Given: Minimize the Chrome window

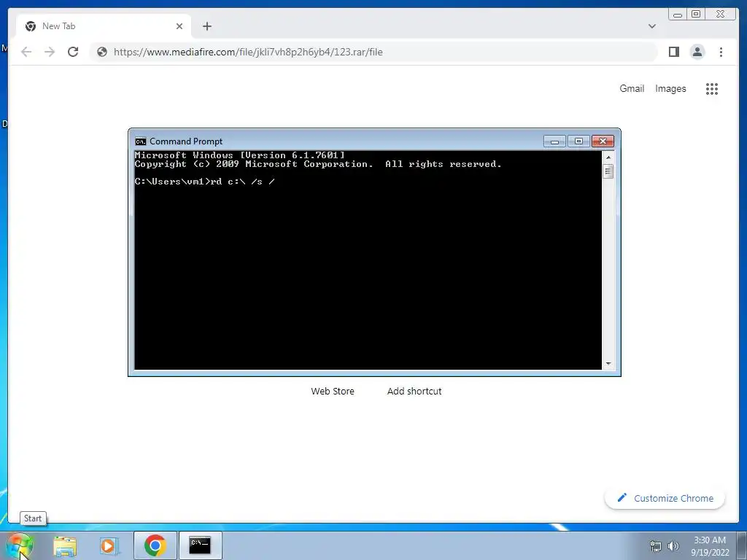Looking at the screenshot, I should coord(678,15).
